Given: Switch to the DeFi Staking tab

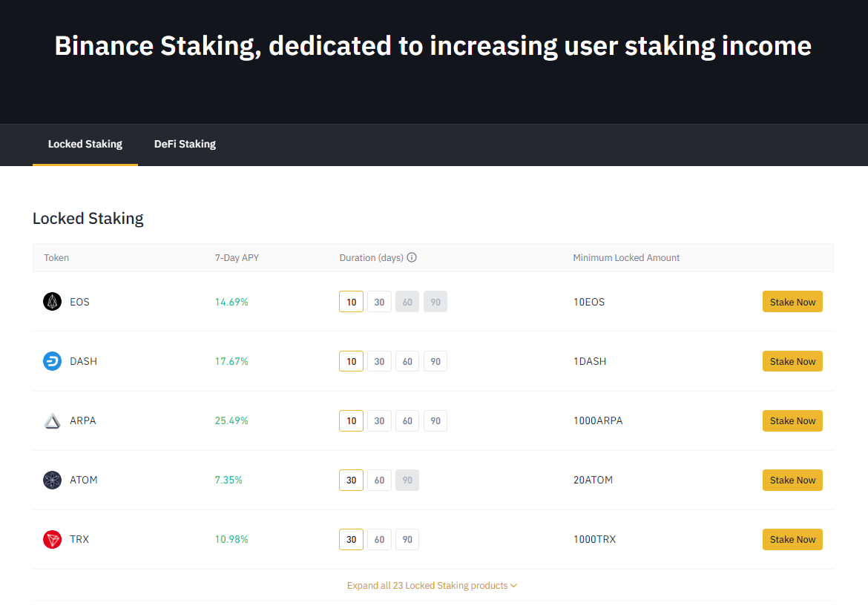Looking at the screenshot, I should coord(185,144).
